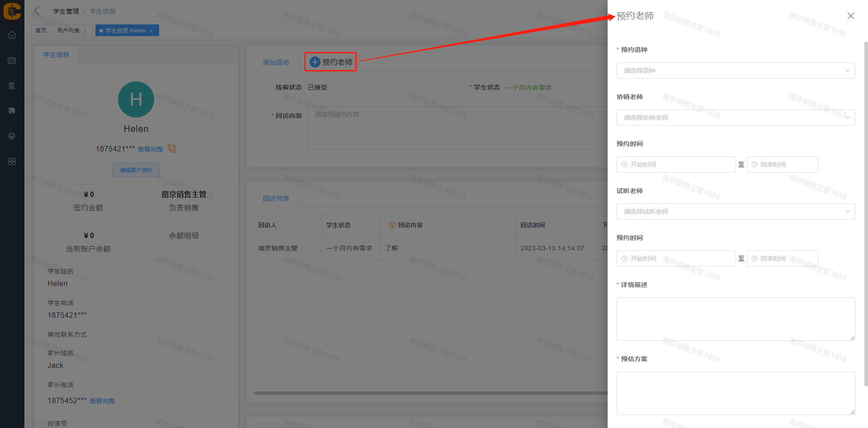
Task: Click the home icon in the left sidebar
Action: 12,35
